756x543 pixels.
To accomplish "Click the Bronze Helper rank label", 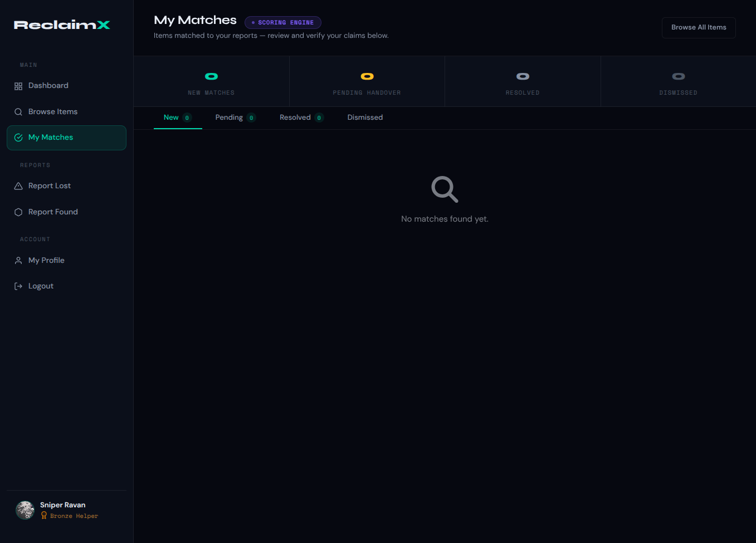I will pyautogui.click(x=74, y=516).
